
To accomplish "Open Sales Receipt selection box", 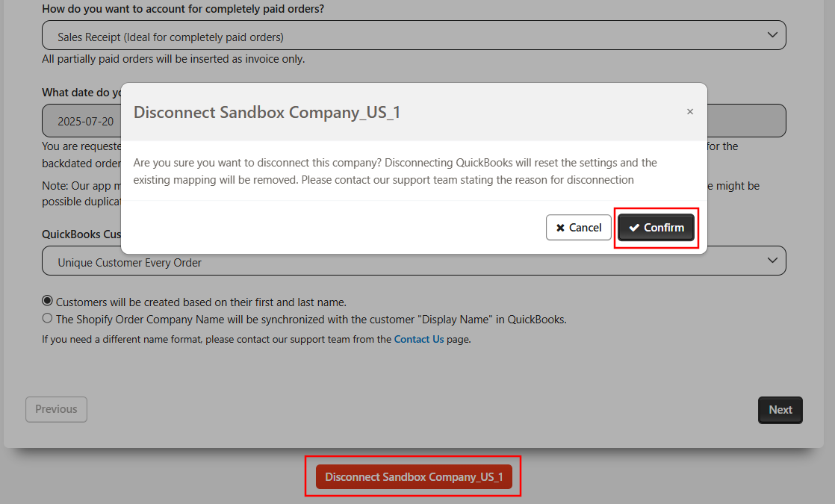I will coord(414,35).
